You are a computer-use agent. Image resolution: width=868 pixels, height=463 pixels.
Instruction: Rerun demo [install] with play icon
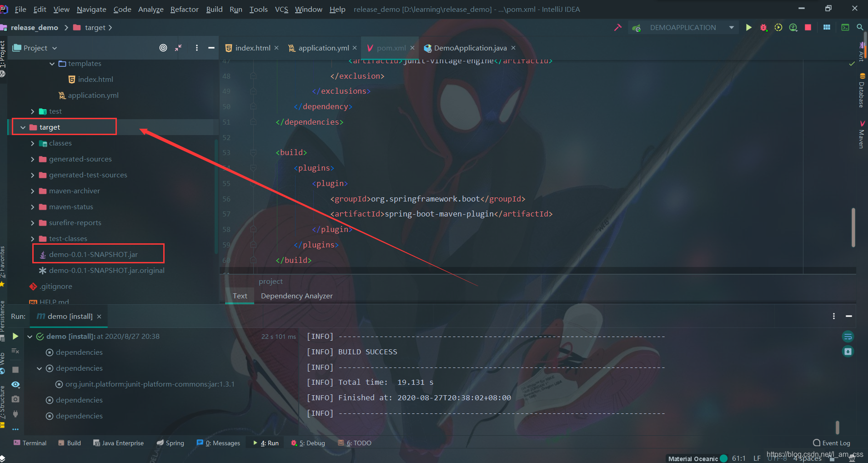15,336
